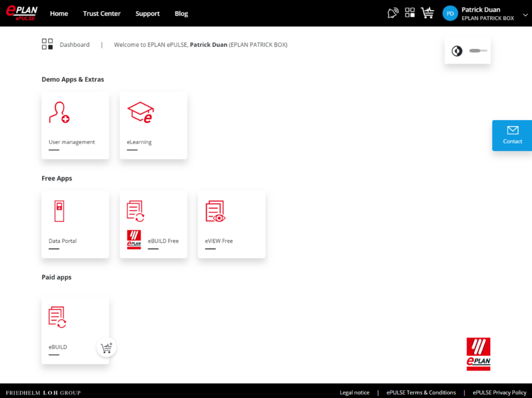The width and height of the screenshot is (532, 398).
Task: Open the Support page
Action: (148, 13)
